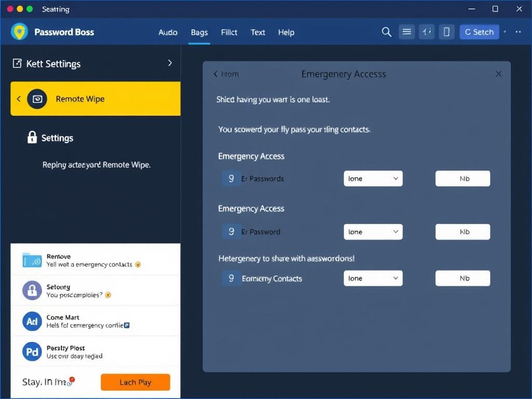Click the green macOS zoom dot
Viewport: 532px width, 399px height.
[x=30, y=9]
